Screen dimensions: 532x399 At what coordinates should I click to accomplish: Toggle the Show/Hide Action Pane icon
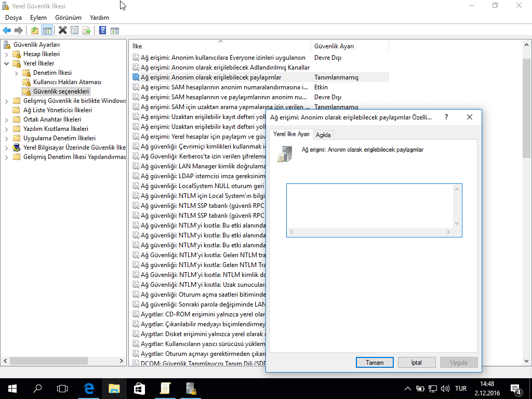115,31
